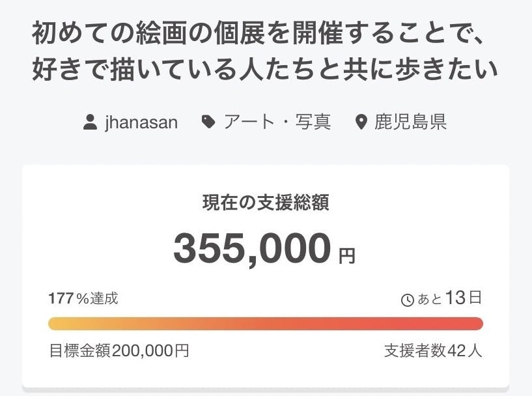The width and height of the screenshot is (532, 396).
Task: Open the jhanasan creator profile link
Action: [141, 122]
